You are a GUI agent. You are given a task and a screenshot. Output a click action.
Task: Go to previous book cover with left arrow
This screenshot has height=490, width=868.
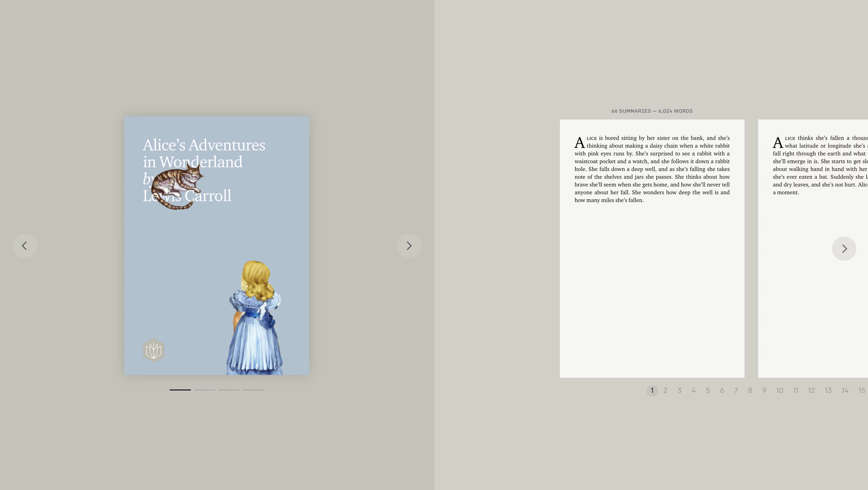pyautogui.click(x=25, y=246)
